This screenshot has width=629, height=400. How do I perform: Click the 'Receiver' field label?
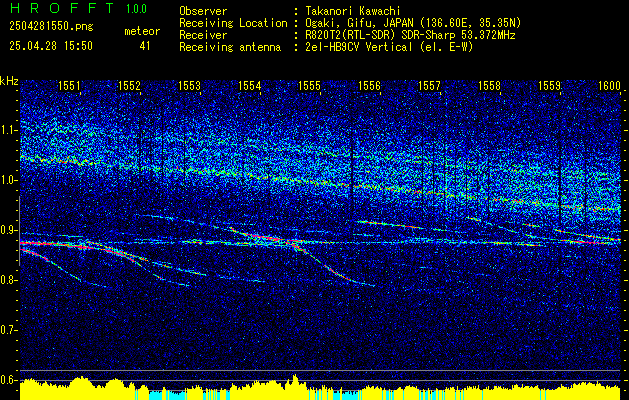pyautogui.click(x=203, y=35)
